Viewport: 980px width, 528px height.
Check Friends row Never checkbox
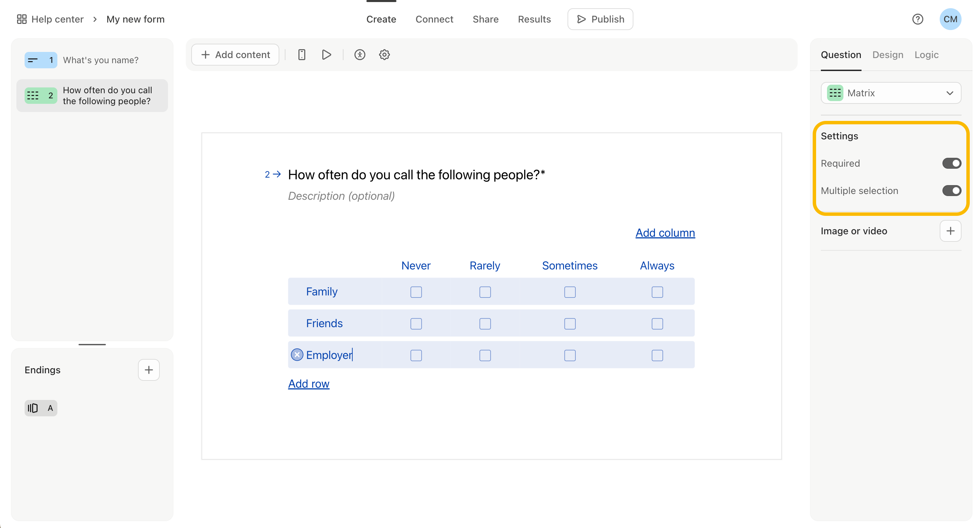[416, 324]
